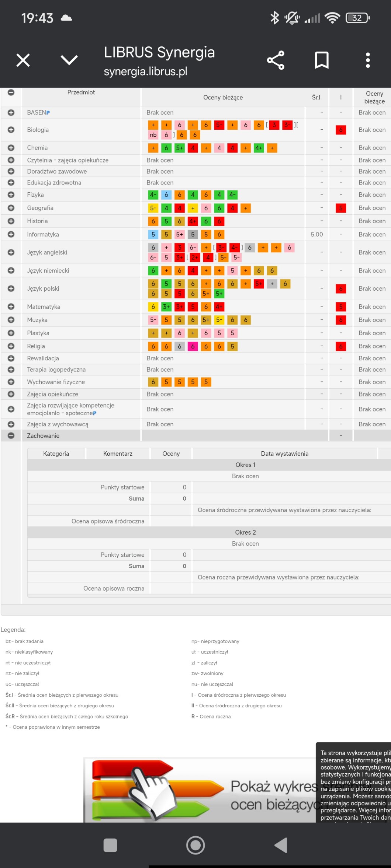Expand the Matematyka grades row
Screen dimensions: 391x868
[11, 307]
